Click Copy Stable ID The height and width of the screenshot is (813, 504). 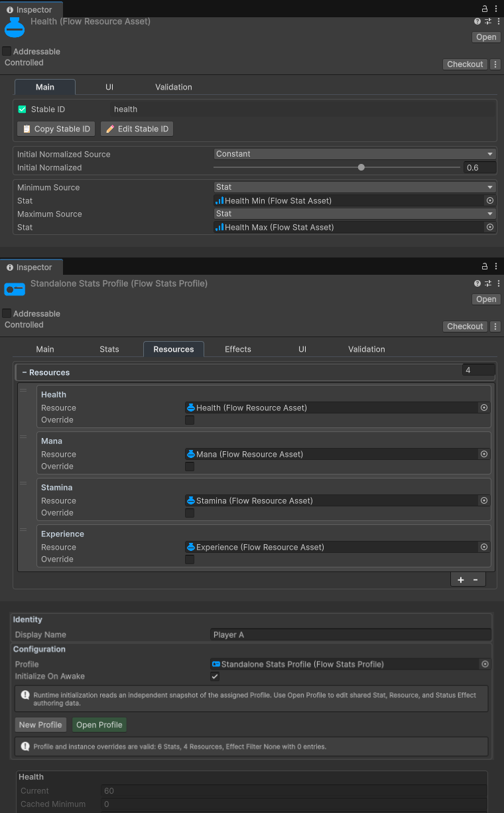coord(56,129)
